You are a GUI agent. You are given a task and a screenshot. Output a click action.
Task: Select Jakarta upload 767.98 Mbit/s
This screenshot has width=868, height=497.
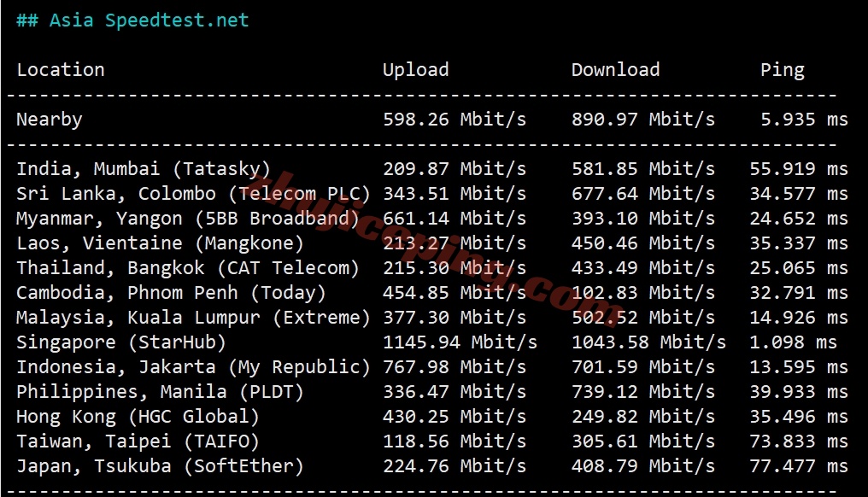455,367
